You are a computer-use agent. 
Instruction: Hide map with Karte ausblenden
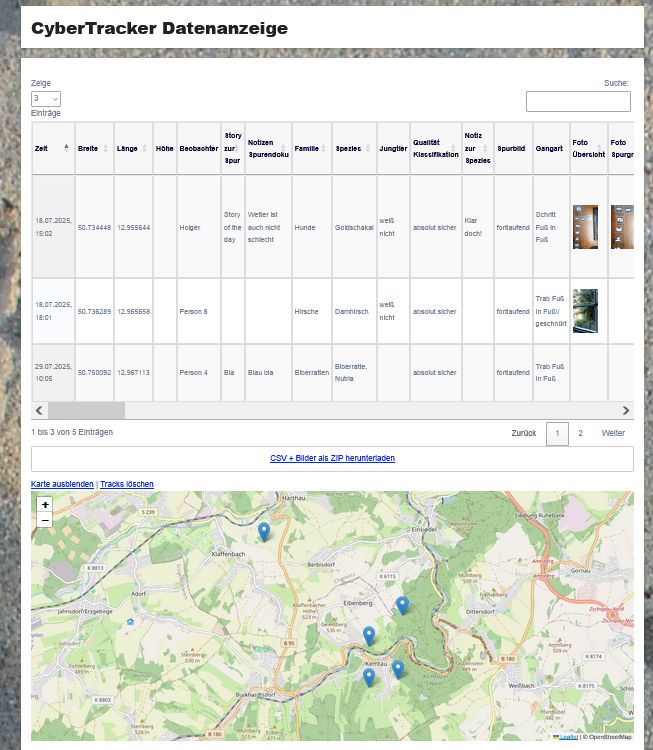[x=62, y=484]
